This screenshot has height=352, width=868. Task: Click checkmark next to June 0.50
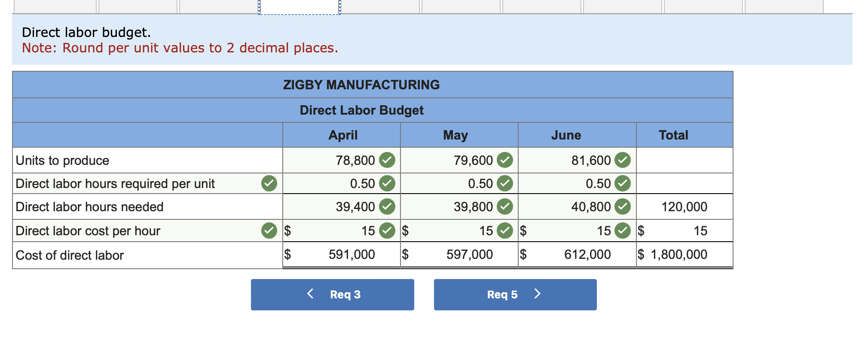[x=623, y=183]
